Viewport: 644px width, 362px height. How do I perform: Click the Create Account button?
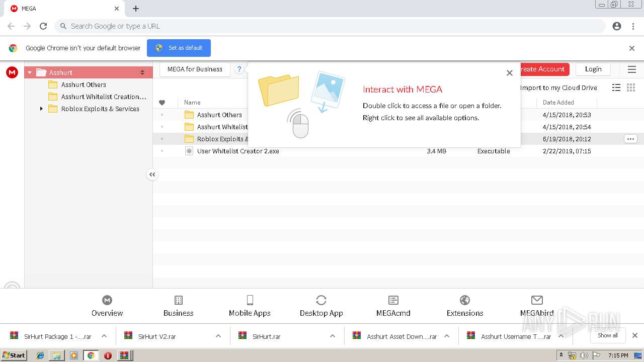(544, 69)
